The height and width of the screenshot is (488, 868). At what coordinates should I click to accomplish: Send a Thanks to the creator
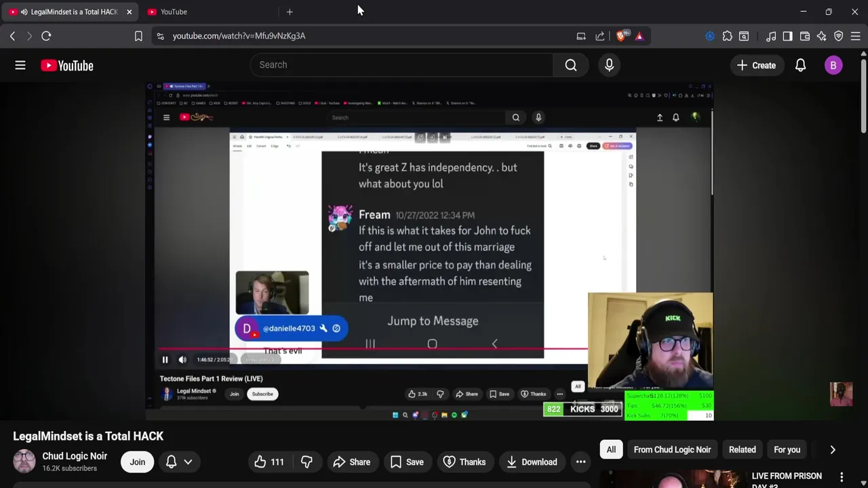[465, 462]
